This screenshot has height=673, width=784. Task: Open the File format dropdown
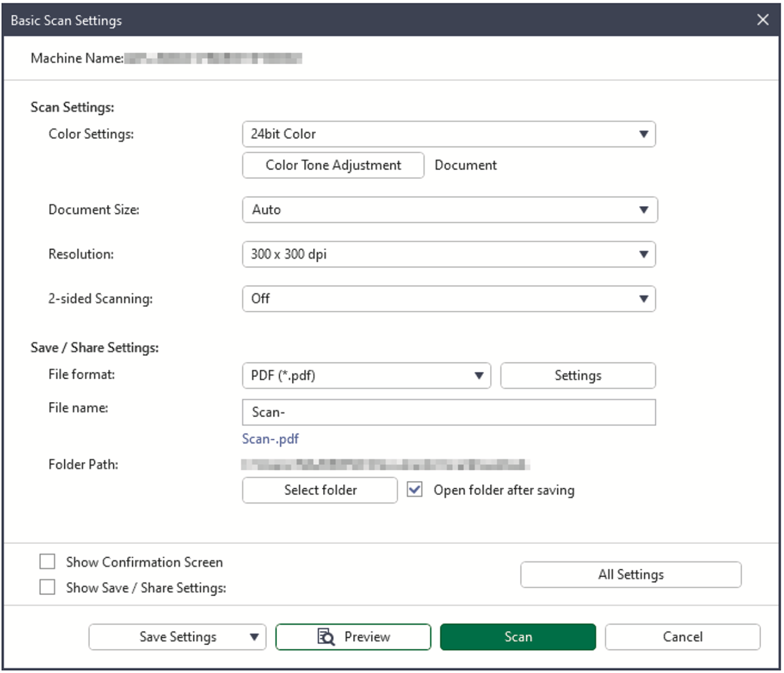(366, 376)
